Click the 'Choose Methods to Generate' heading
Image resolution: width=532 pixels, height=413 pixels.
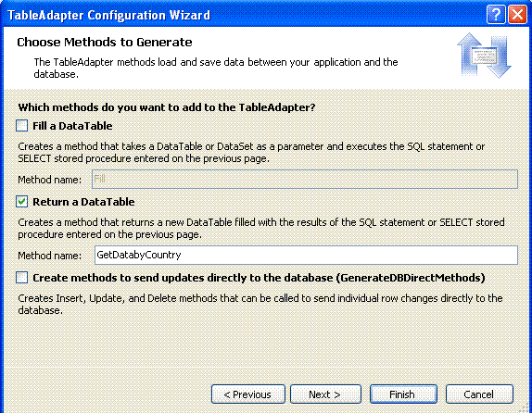pyautogui.click(x=105, y=42)
